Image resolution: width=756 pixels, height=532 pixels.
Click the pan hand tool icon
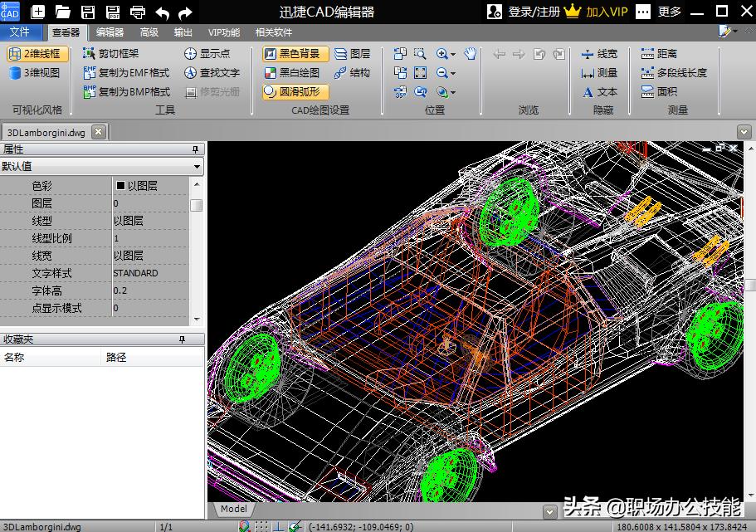tap(471, 54)
